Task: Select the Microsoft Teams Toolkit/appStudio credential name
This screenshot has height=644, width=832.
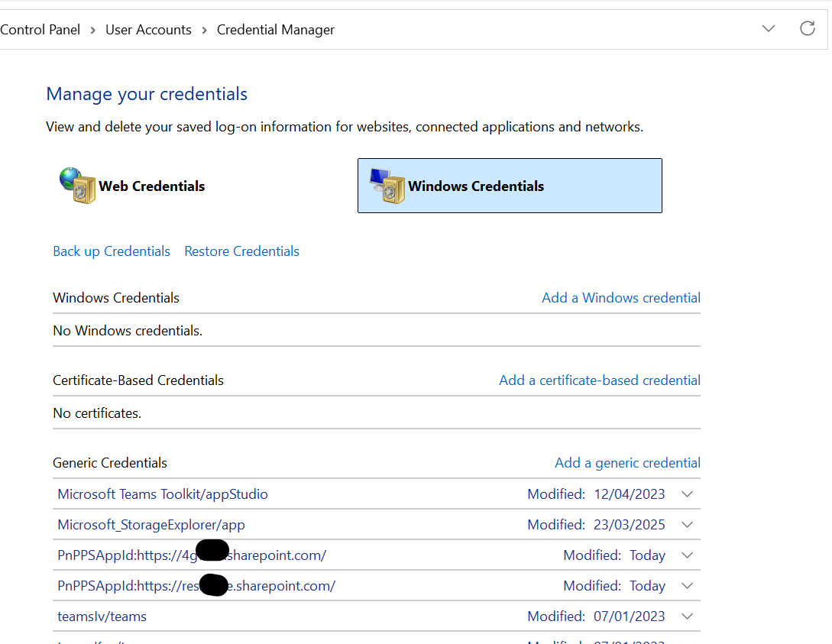Action: [x=162, y=494]
